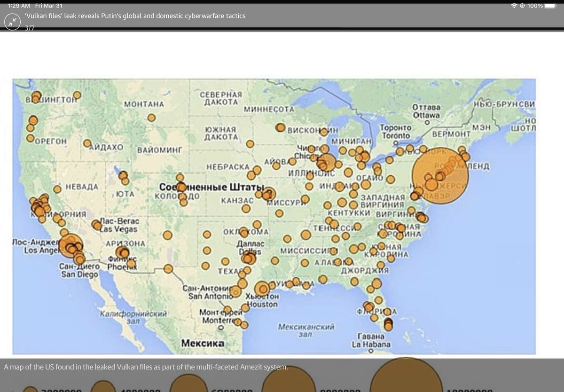Tap the large orange circle over New York
Viewport: 564px width, 392px height.
point(440,176)
